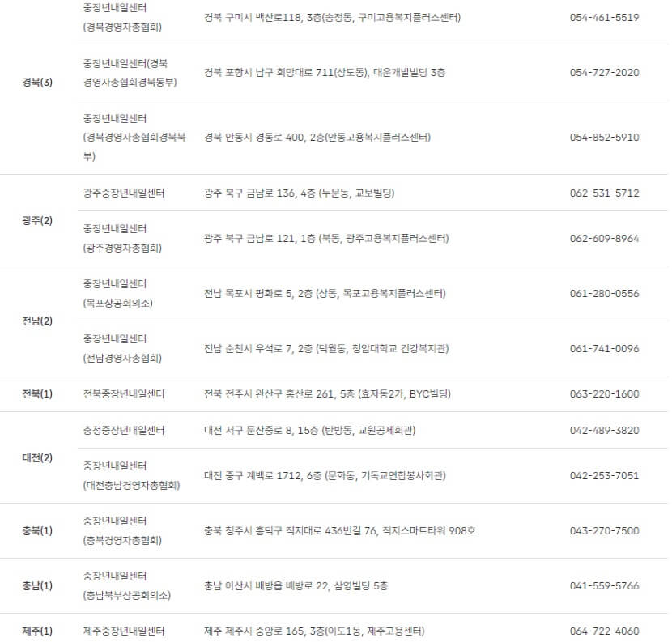
Task: Click phone number 062-609-8964
Action: 604,238
